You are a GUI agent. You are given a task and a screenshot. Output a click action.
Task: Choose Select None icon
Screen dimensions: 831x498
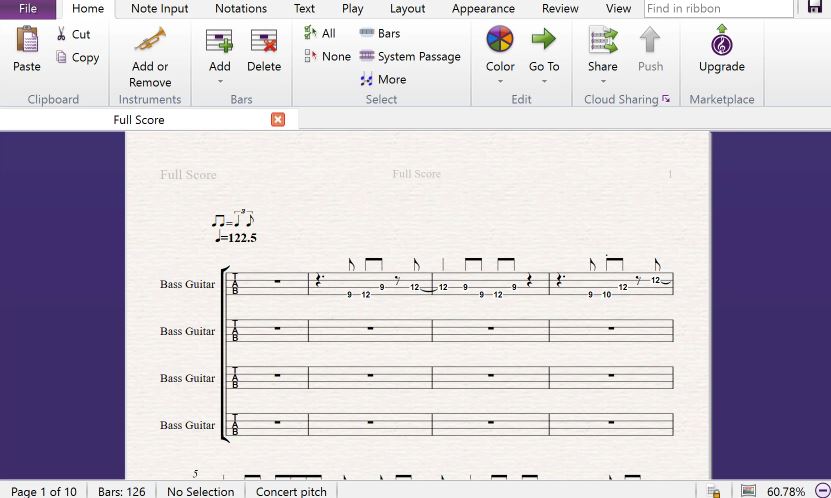311,56
